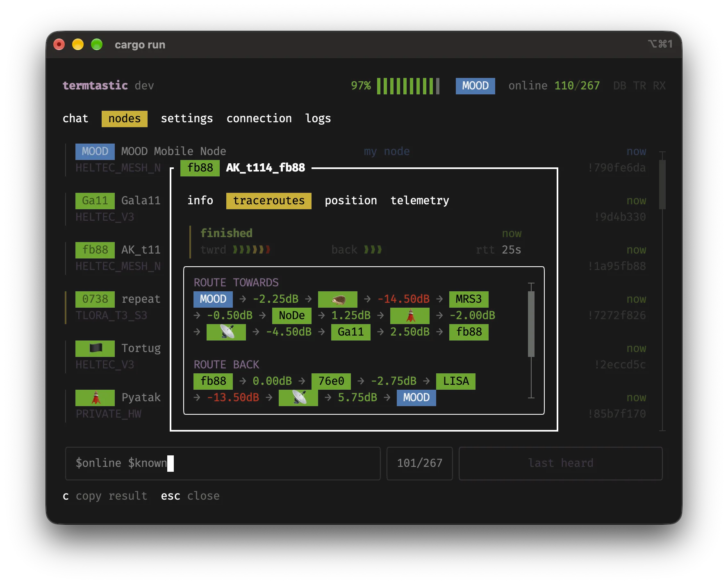
Task: Click the node list scrollbar thumb
Action: tap(662, 184)
